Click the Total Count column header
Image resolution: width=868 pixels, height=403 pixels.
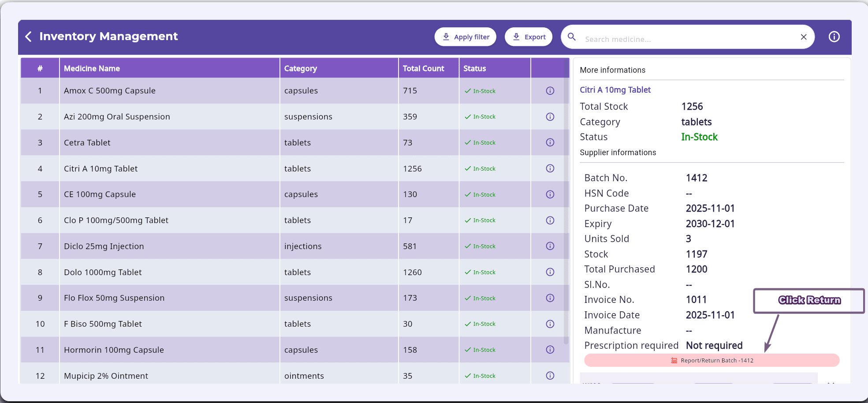pyautogui.click(x=429, y=68)
